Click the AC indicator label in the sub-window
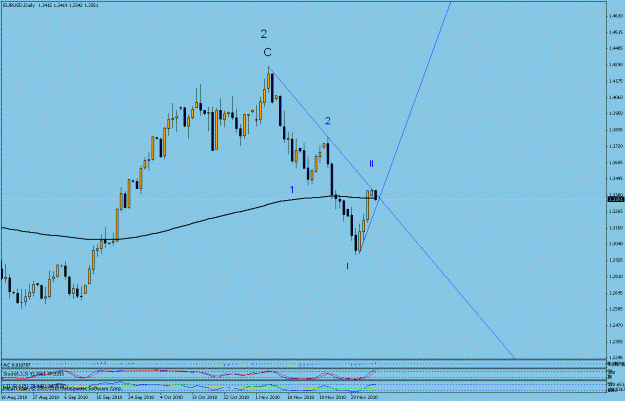The height and width of the screenshot is (401, 625). (16, 364)
